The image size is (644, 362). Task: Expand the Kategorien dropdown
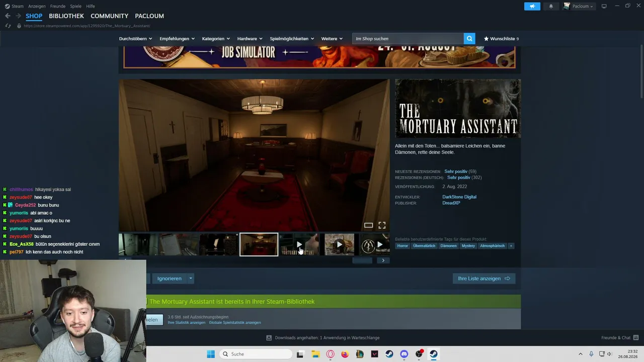click(x=216, y=39)
